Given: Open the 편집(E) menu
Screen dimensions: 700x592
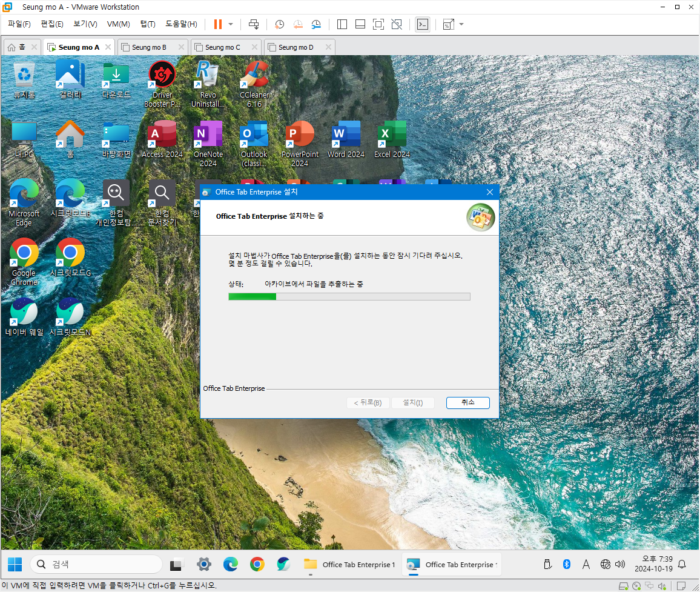Looking at the screenshot, I should click(52, 24).
